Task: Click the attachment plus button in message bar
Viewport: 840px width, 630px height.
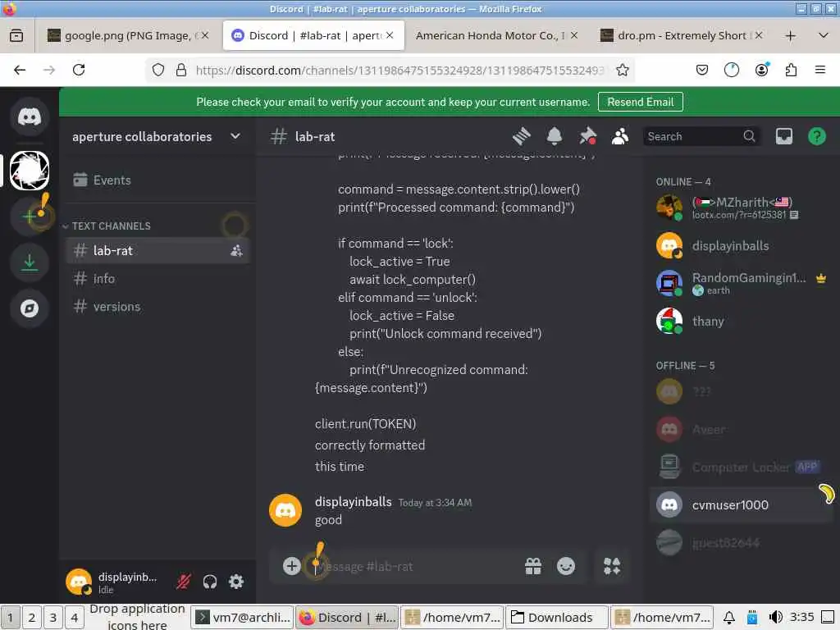Action: [291, 566]
